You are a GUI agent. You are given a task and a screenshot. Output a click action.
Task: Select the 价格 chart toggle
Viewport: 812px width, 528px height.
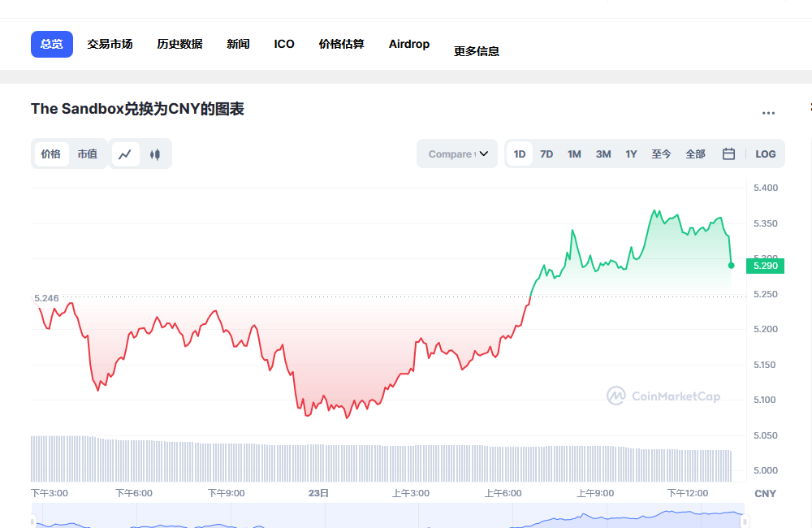(x=51, y=154)
